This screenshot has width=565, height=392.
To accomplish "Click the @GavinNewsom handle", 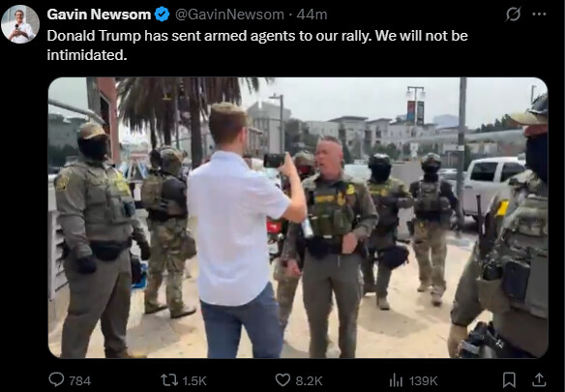I will [x=229, y=15].
